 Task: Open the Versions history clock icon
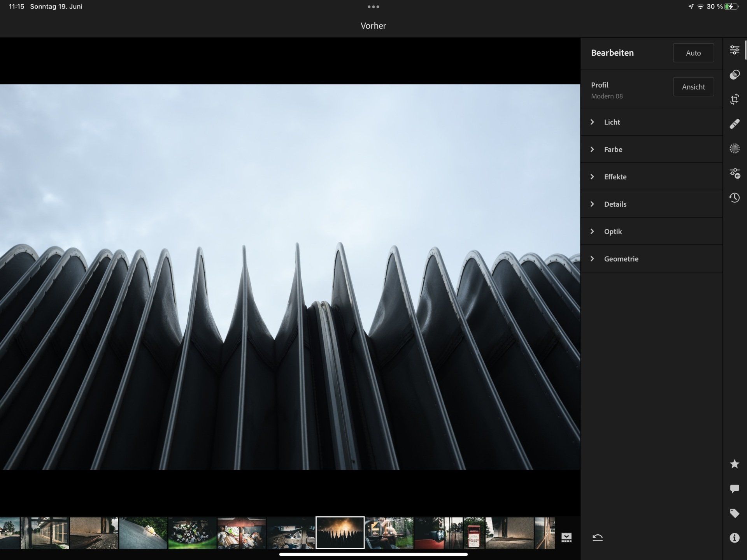point(734,198)
